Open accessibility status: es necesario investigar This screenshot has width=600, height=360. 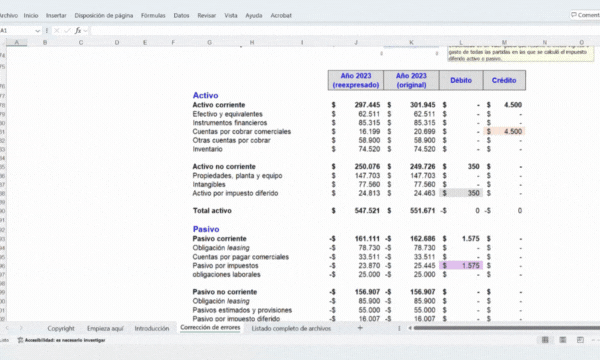point(61,340)
